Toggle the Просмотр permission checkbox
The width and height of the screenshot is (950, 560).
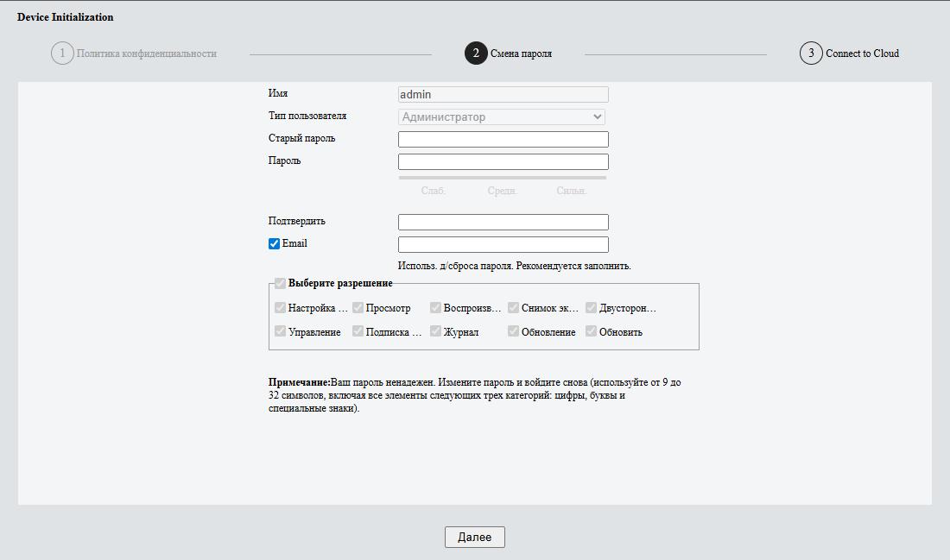pyautogui.click(x=358, y=308)
